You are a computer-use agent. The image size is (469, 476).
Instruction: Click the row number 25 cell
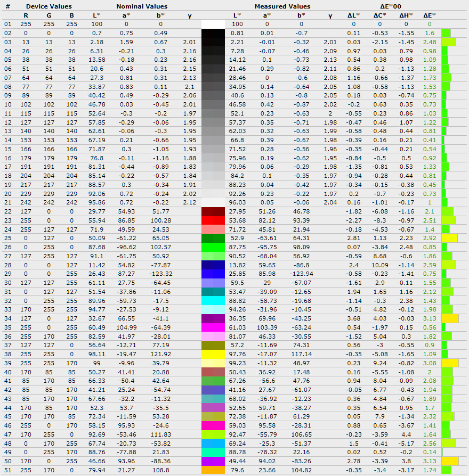point(7,238)
